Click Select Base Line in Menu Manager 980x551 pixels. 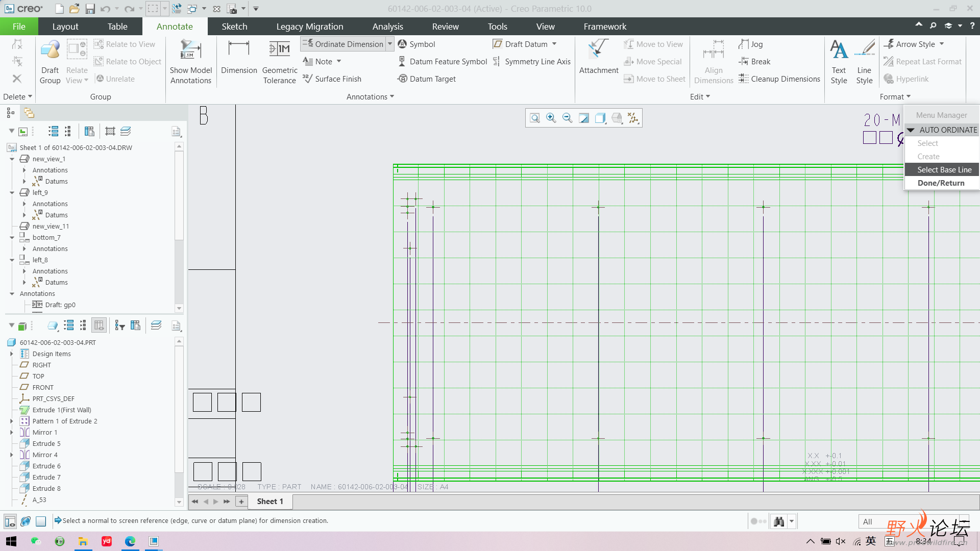point(942,170)
